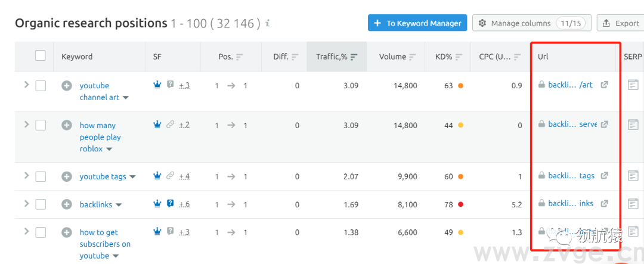This screenshot has height=264, width=644.
Task: Click plus icon beside 'how to get subscribers' keyword
Action: point(67,232)
